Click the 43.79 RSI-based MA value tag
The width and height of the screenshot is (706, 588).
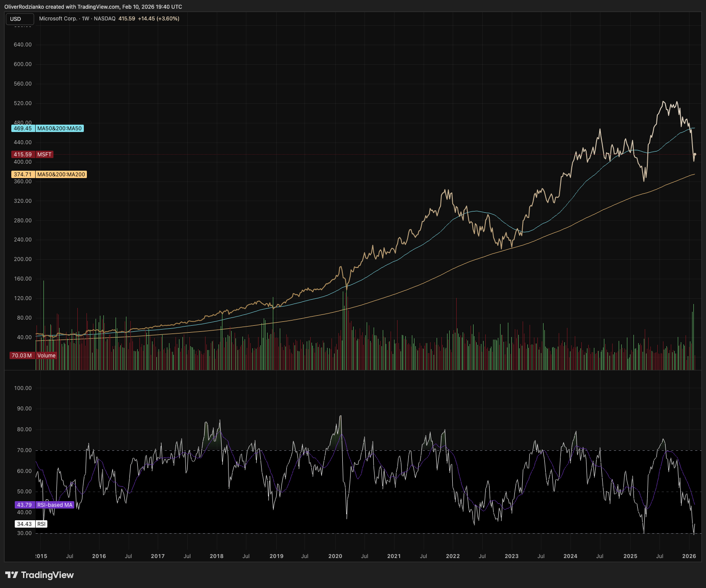[x=25, y=505]
